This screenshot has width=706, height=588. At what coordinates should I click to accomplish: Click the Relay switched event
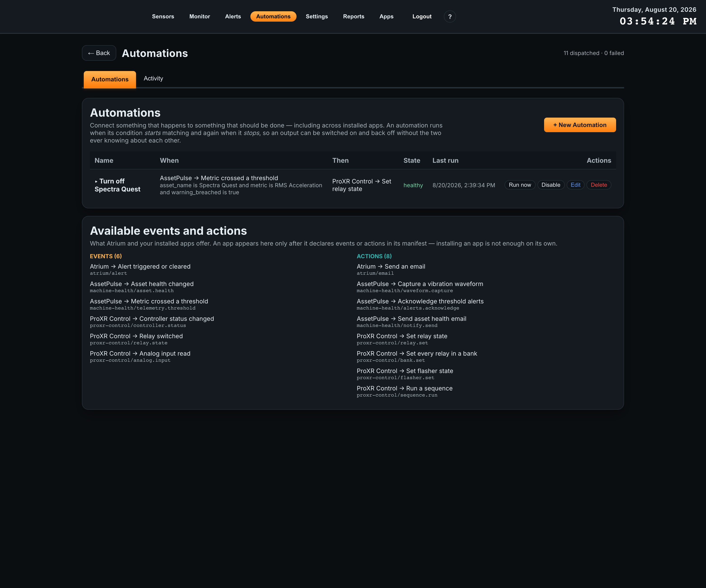pos(136,336)
